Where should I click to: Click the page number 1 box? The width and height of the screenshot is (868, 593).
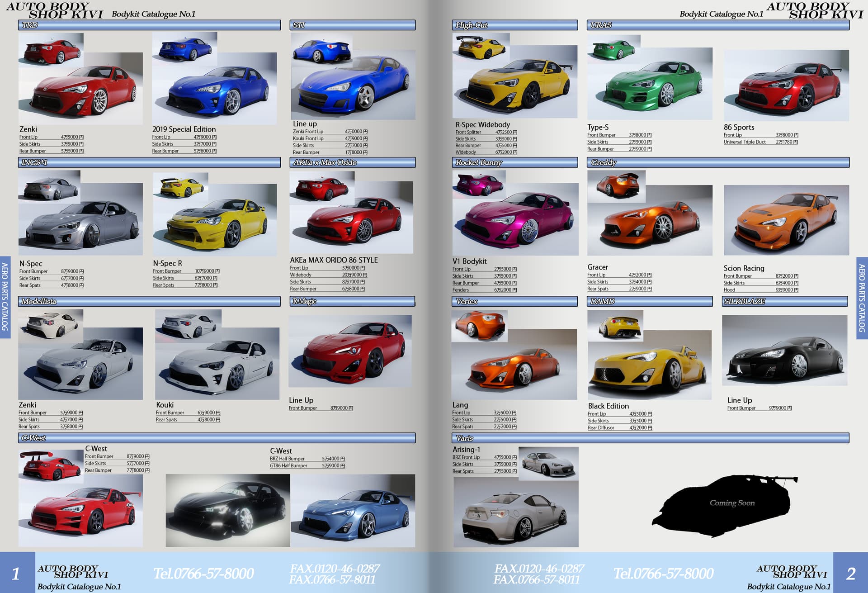point(17,573)
